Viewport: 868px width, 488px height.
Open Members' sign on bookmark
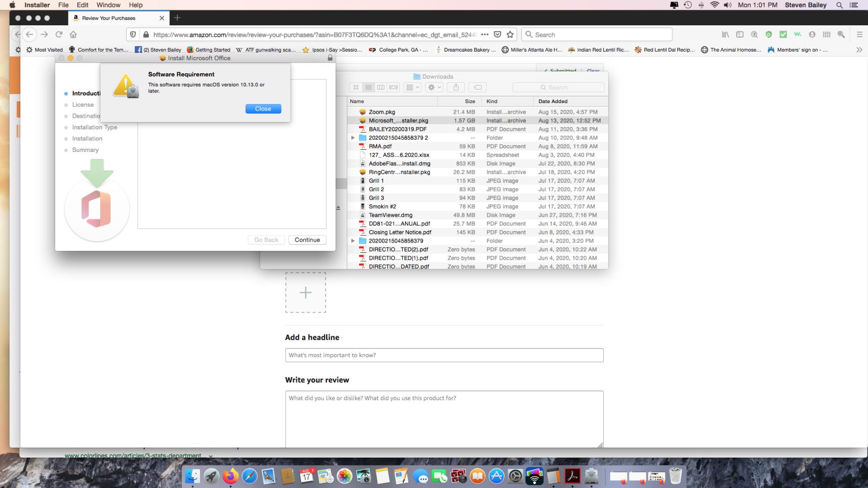[x=798, y=50]
